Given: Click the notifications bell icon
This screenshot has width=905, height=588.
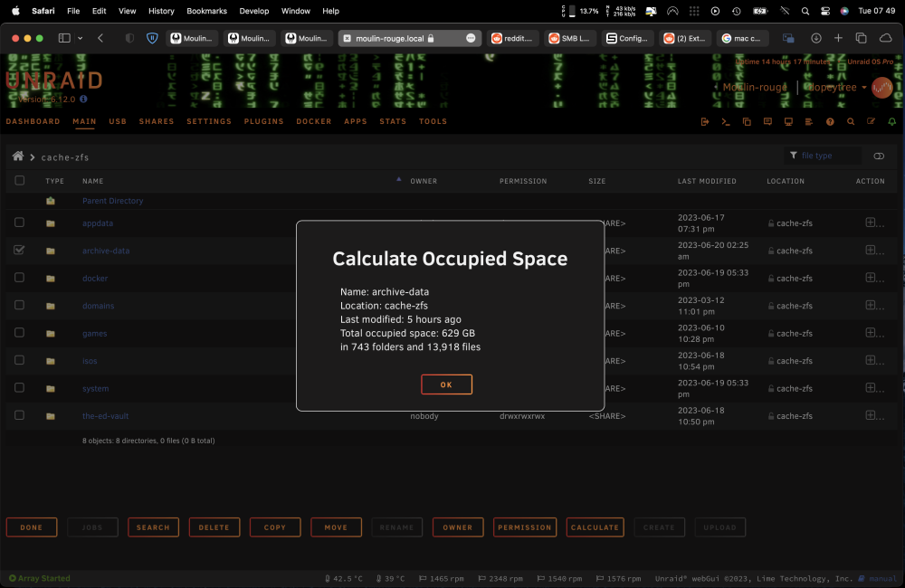Looking at the screenshot, I should (x=892, y=122).
